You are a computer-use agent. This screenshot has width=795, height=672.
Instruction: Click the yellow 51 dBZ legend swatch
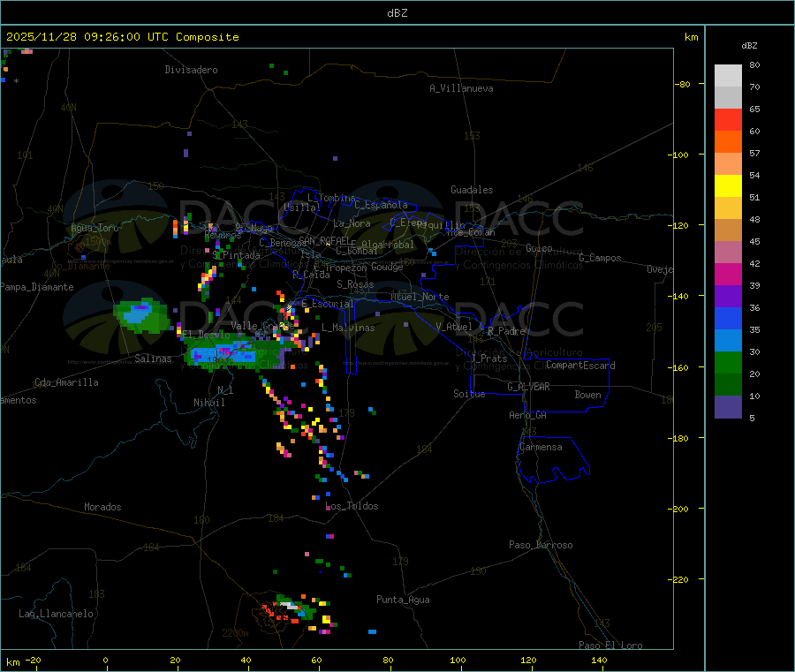pos(728,186)
